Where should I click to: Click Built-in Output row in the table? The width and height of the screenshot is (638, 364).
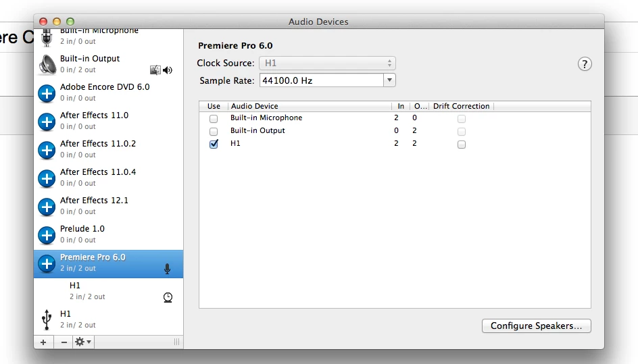pos(395,130)
